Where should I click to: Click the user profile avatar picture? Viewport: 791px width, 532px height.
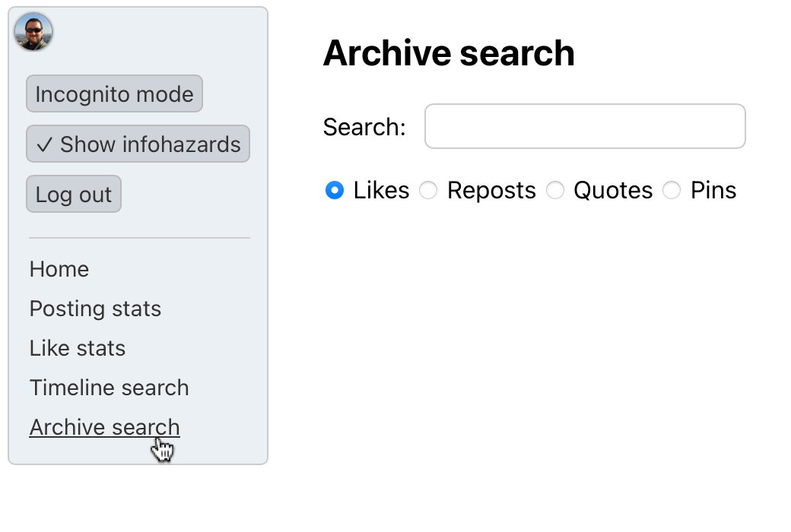(33, 32)
